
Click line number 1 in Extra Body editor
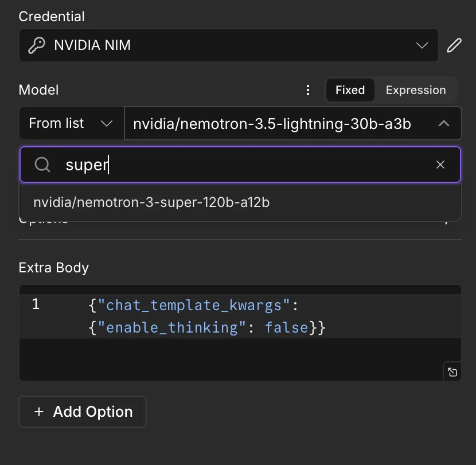click(x=36, y=304)
